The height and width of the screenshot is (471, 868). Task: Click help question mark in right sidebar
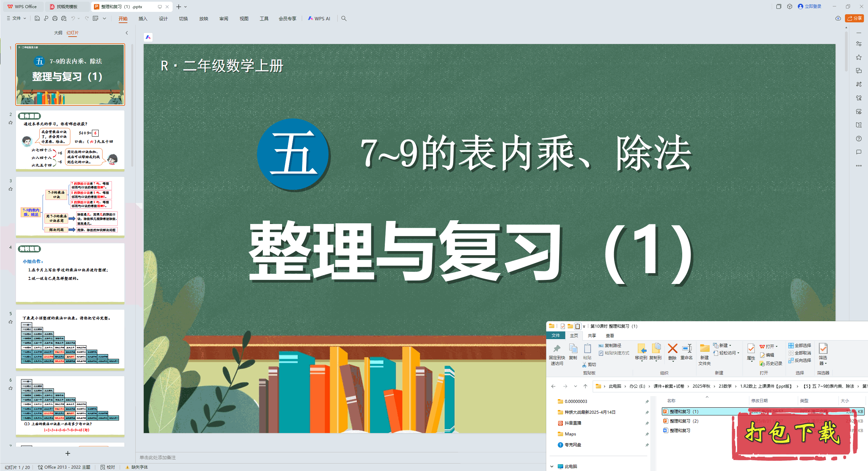pos(859,139)
